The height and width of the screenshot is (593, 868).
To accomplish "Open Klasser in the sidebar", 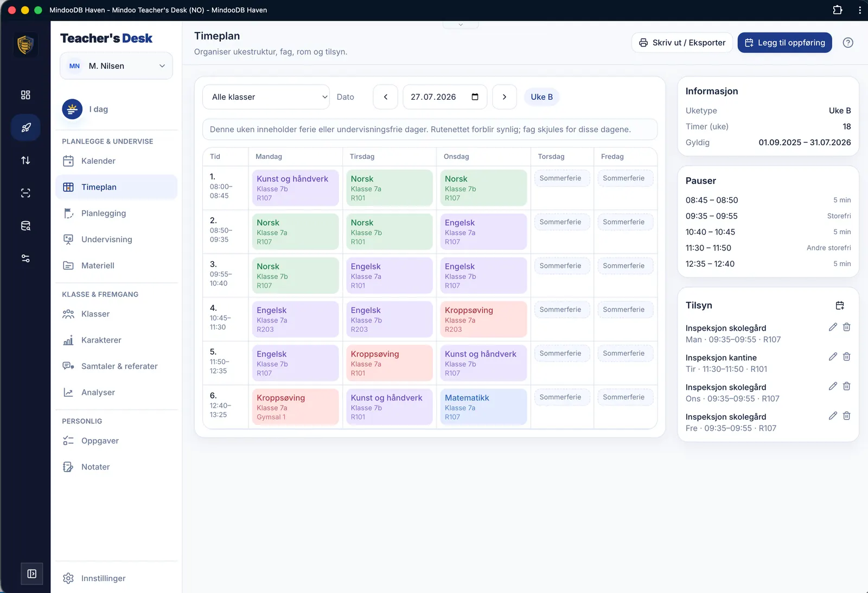I will click(x=117, y=314).
